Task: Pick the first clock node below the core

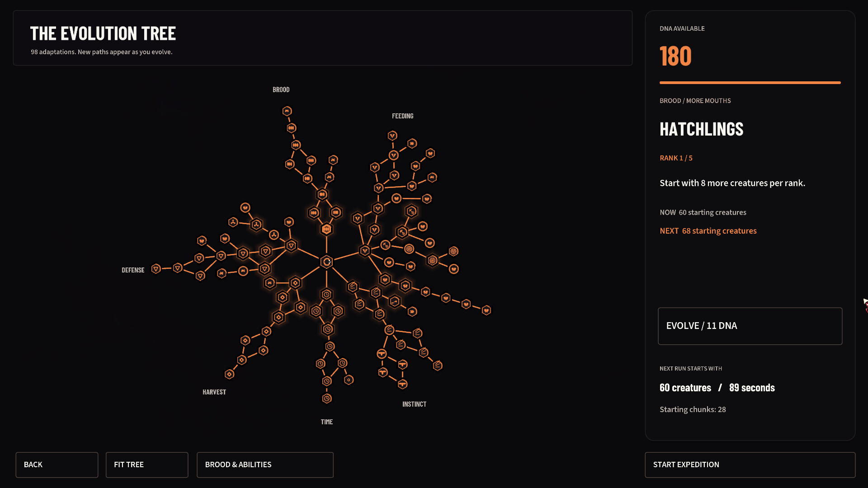Action: pyautogui.click(x=326, y=295)
